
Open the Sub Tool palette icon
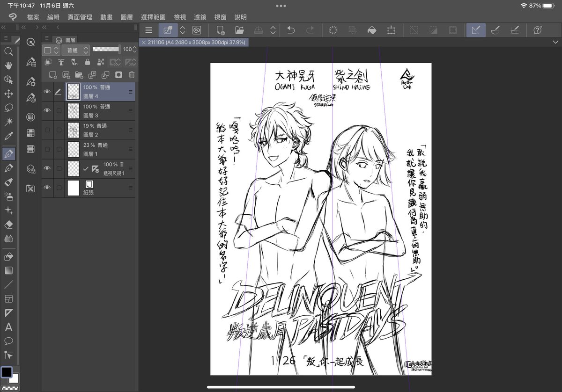coord(30,62)
